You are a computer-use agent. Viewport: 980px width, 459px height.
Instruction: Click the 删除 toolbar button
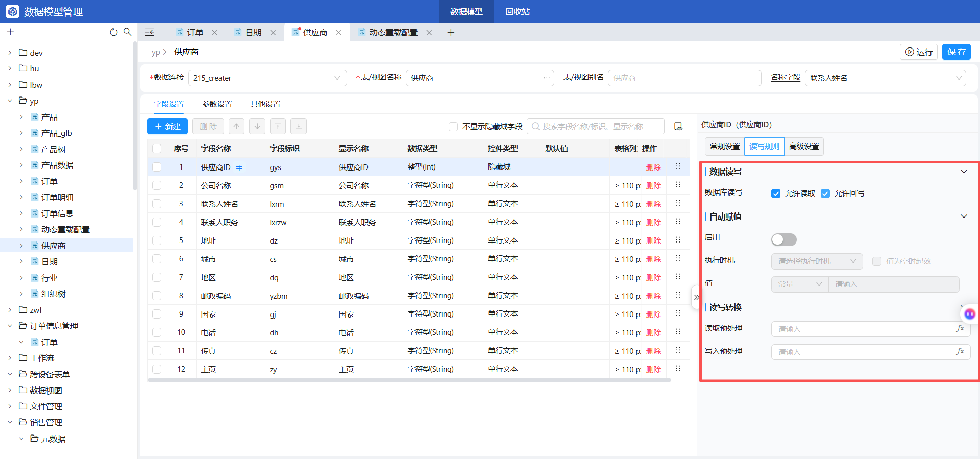208,126
